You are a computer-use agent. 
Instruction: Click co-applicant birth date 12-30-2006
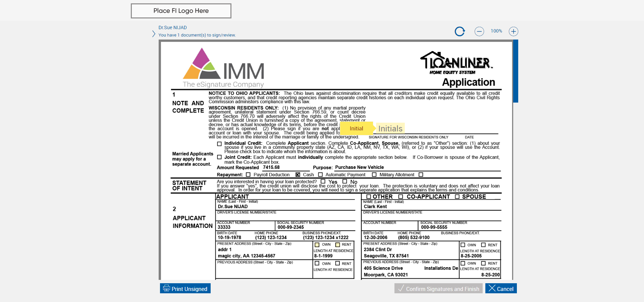[376, 238]
